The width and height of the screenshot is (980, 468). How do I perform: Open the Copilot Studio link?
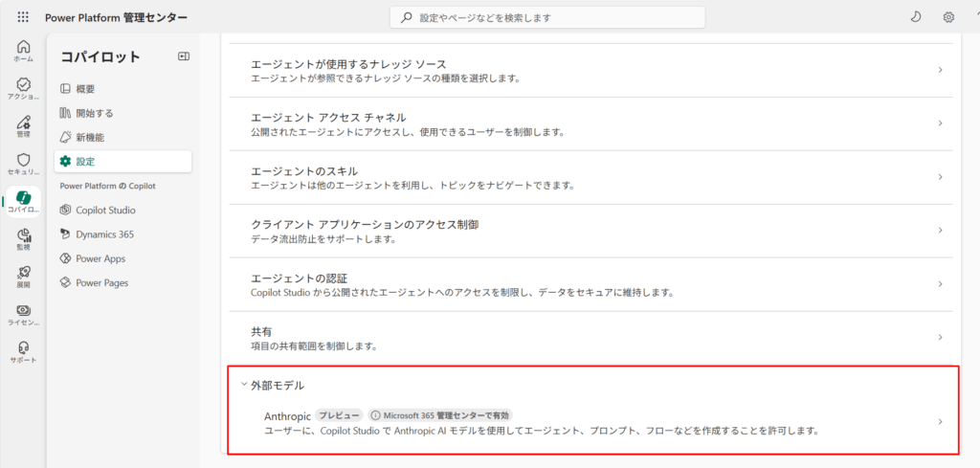coord(105,210)
